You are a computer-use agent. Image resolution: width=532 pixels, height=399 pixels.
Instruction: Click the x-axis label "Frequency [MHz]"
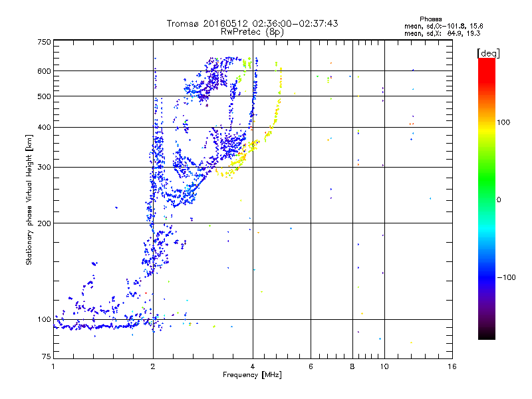(252, 375)
